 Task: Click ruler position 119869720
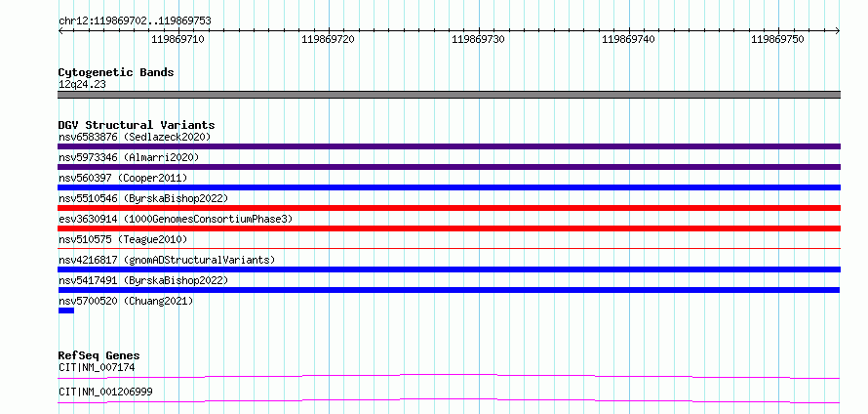click(329, 39)
